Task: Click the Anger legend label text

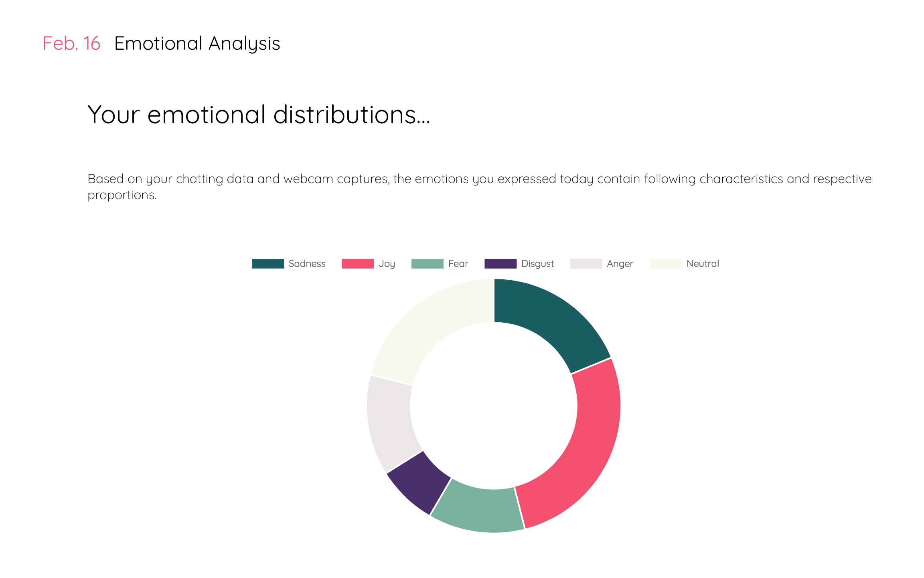Action: (620, 264)
